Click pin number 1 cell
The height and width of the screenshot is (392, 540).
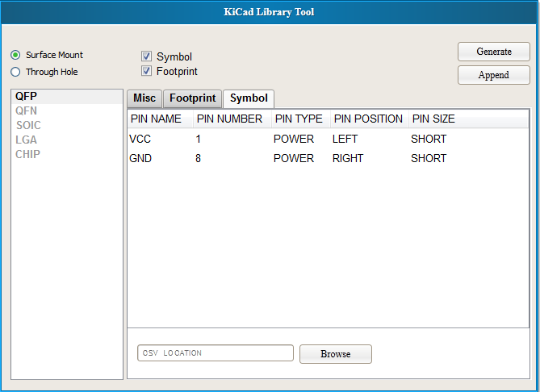coord(198,139)
